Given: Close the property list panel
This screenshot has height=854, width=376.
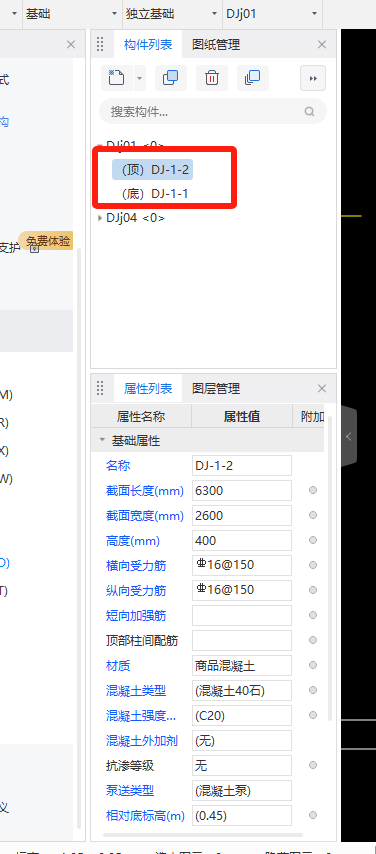Looking at the screenshot, I should tap(322, 389).
